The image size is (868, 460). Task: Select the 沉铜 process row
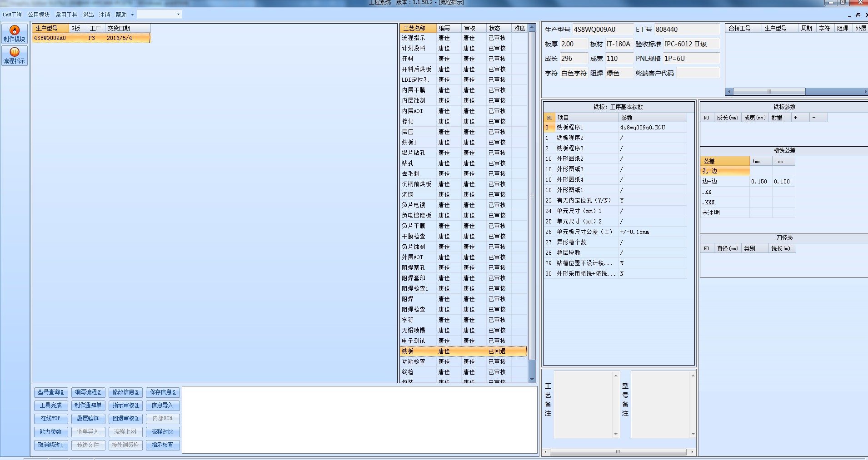click(x=464, y=195)
